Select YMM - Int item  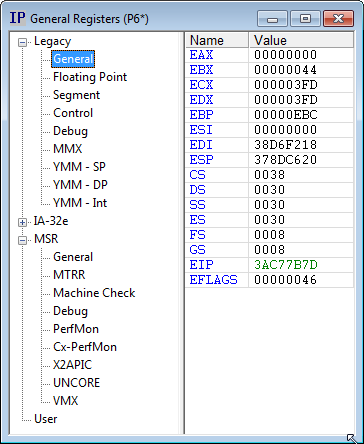point(80,203)
